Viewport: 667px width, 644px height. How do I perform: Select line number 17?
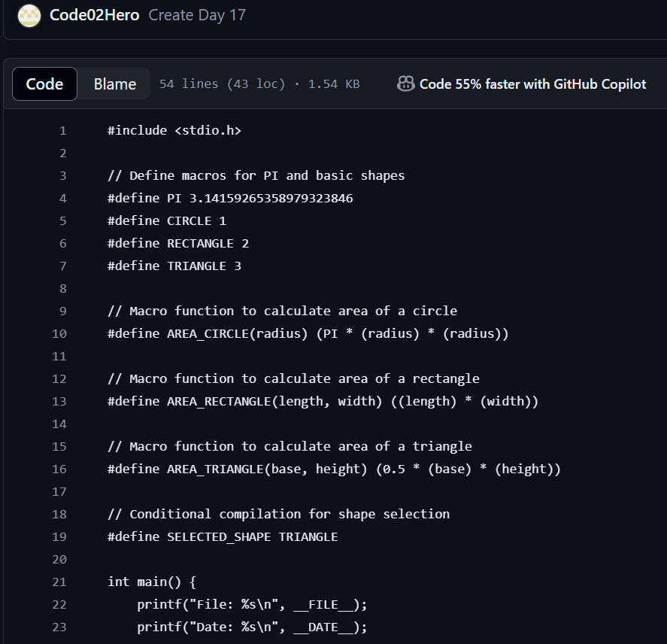(59, 491)
